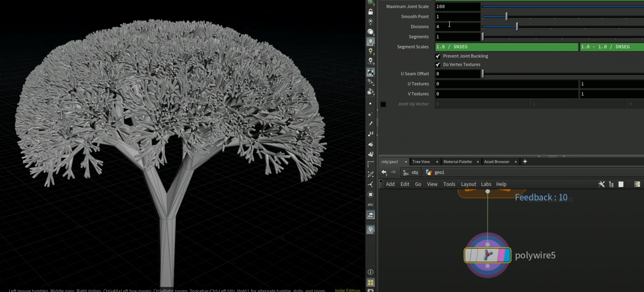Uncheck Prevent Joint Buckling checkbox
Screen dimensions: 644x292
point(438,56)
